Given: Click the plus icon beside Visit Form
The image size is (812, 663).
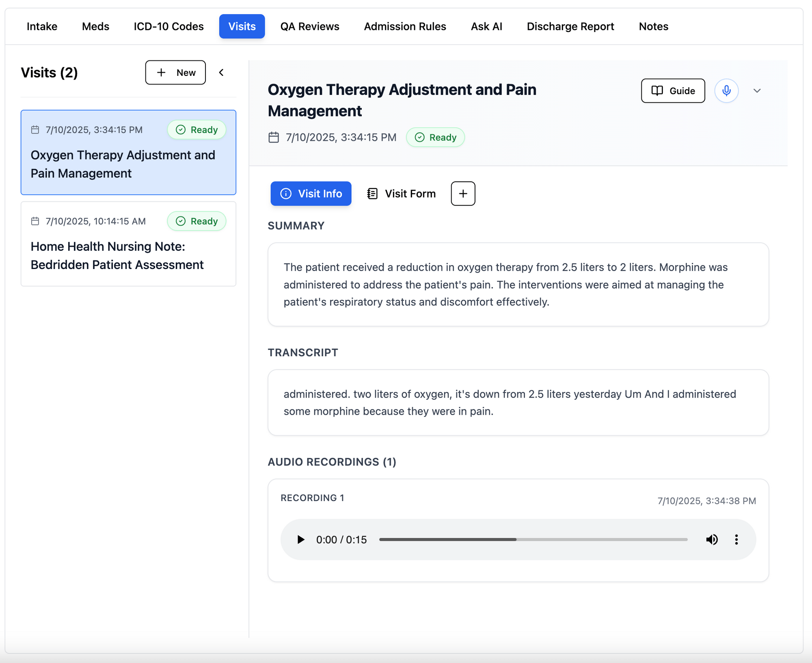Looking at the screenshot, I should (463, 194).
